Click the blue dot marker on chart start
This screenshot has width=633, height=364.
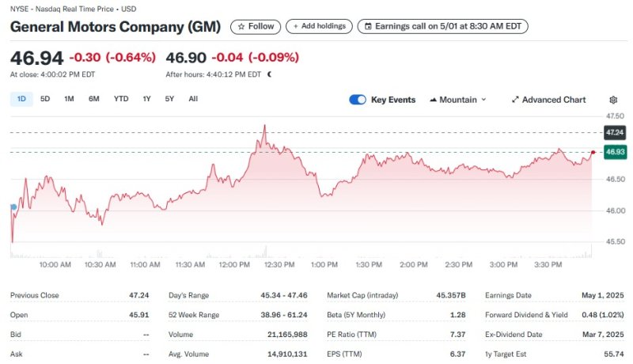coord(13,207)
